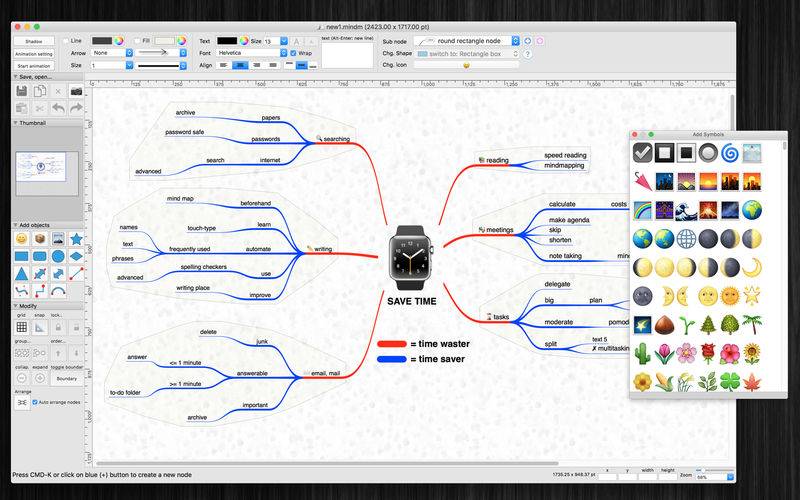Image resolution: width=800 pixels, height=500 pixels.
Task: Pick the four-leaf clover symbol
Action: coord(730,382)
